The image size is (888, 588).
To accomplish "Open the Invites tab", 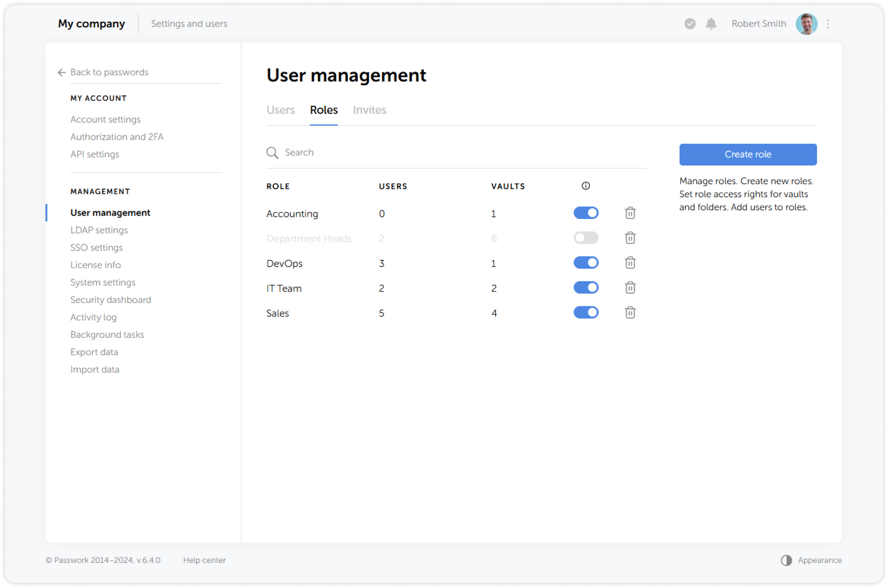I will 369,110.
